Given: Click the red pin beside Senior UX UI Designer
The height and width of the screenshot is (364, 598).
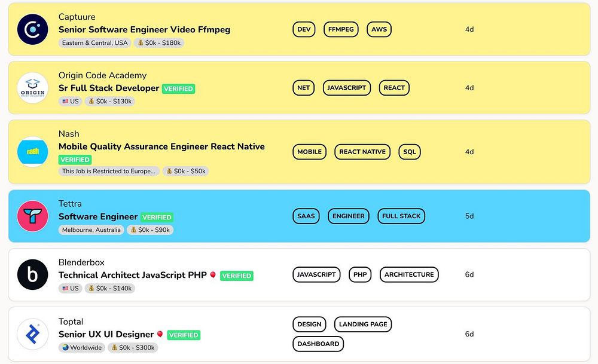Looking at the screenshot, I should pos(160,334).
